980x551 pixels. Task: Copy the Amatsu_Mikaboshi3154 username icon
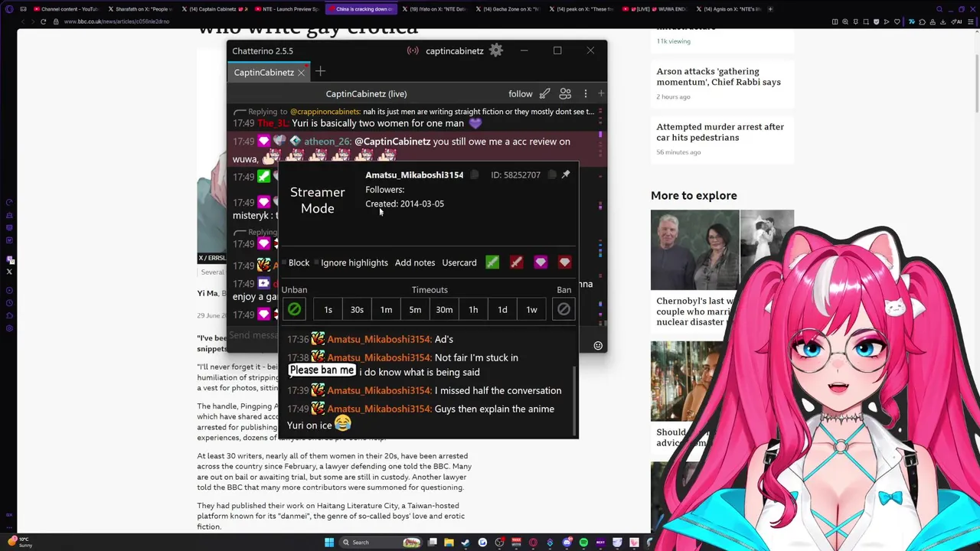pyautogui.click(x=475, y=175)
